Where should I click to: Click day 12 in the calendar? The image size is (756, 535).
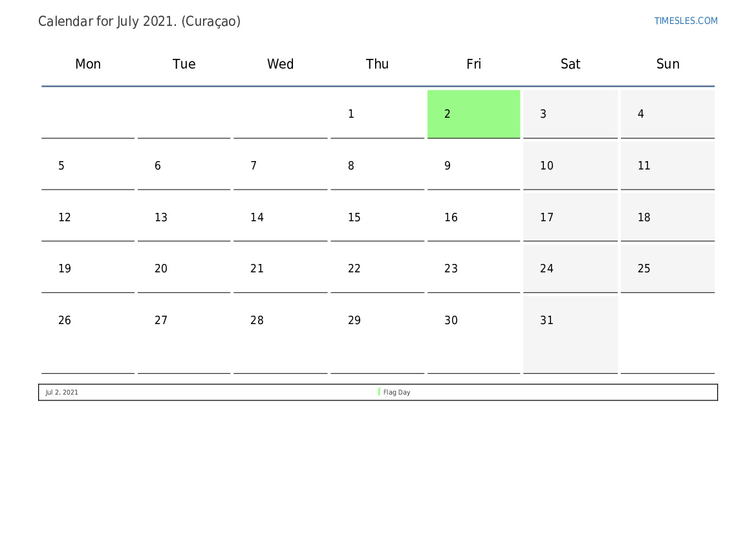tap(88, 217)
